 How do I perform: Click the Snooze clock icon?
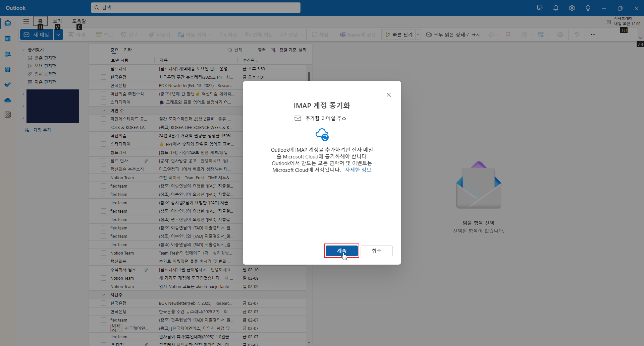point(525,34)
